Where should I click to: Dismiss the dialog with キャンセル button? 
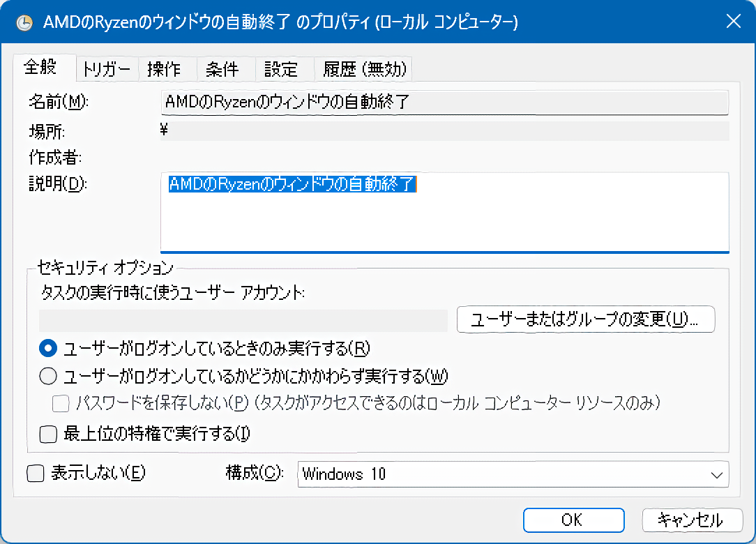pos(693,520)
